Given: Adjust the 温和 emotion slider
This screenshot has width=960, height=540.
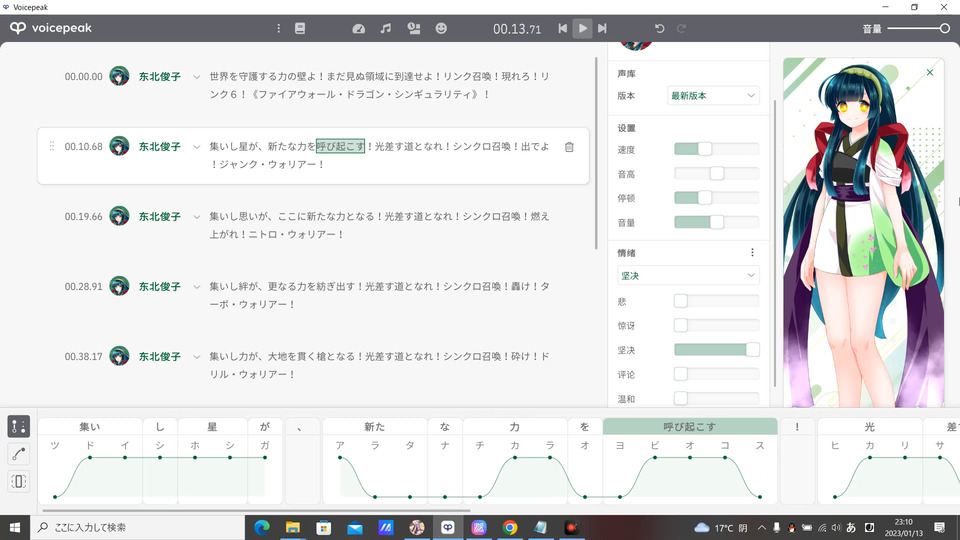Looking at the screenshot, I should pos(716,398).
